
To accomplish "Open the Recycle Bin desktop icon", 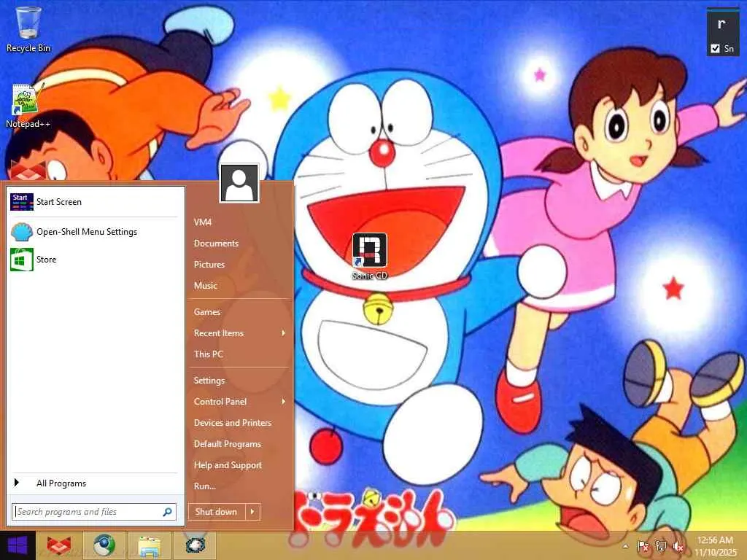I will pyautogui.click(x=28, y=29).
